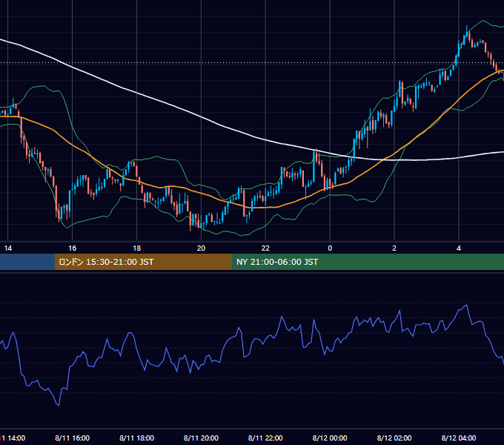Click the 8/11 18:00 time label

pos(136,438)
